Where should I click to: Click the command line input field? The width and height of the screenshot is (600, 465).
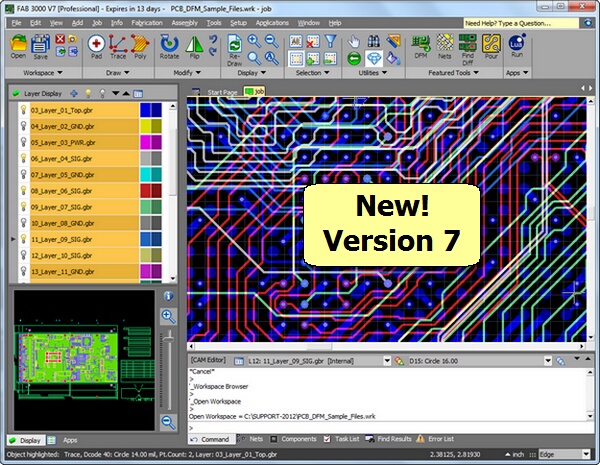point(390,428)
